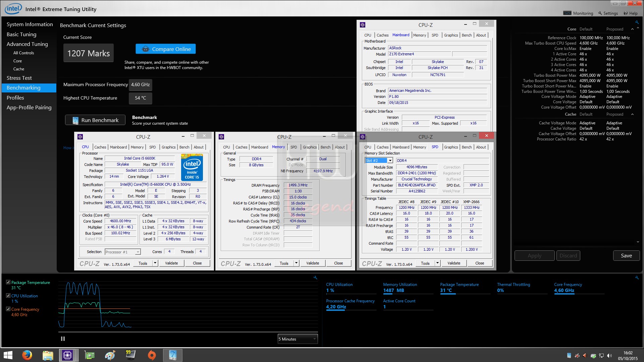Image resolution: width=644 pixels, height=362 pixels.
Task: Open the Help question mark icon
Action: [626, 13]
